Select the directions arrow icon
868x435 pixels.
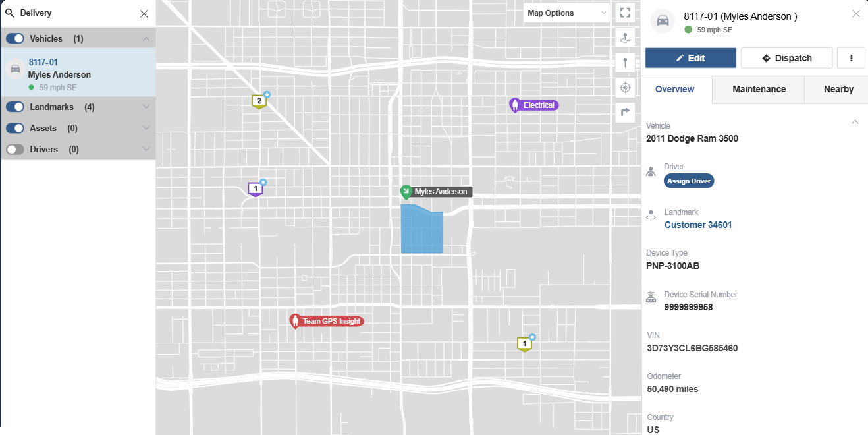coord(624,112)
